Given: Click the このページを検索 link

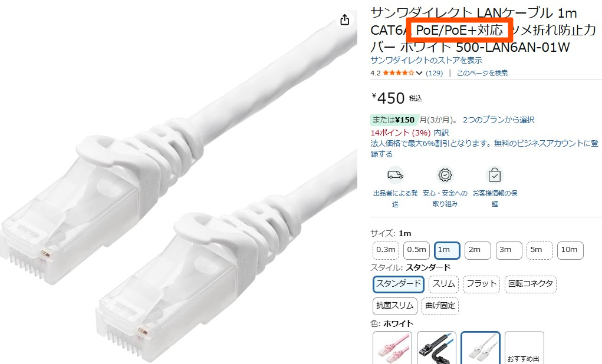Looking at the screenshot, I should (482, 73).
